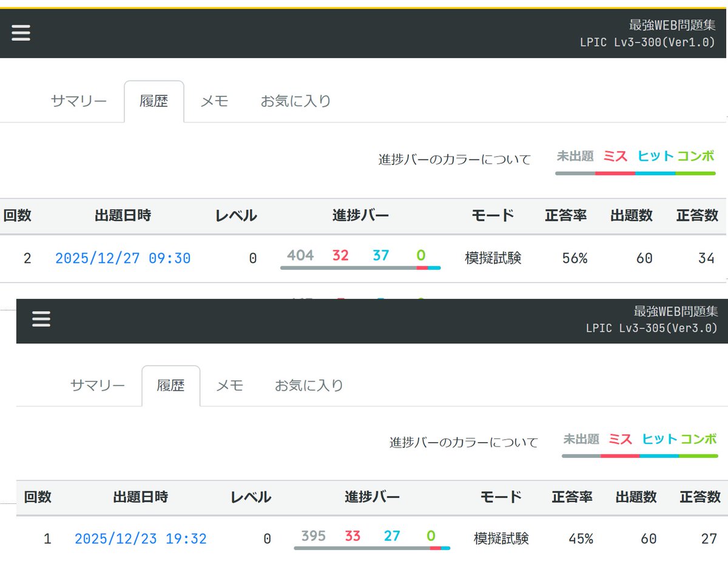Click LPIC Lv3-305(Ver3.0) header title

tap(652, 328)
